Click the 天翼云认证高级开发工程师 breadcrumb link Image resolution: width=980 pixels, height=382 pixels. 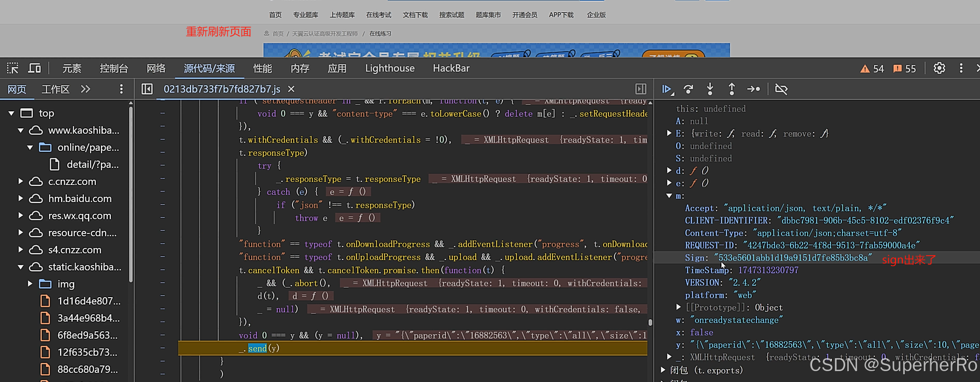[324, 34]
